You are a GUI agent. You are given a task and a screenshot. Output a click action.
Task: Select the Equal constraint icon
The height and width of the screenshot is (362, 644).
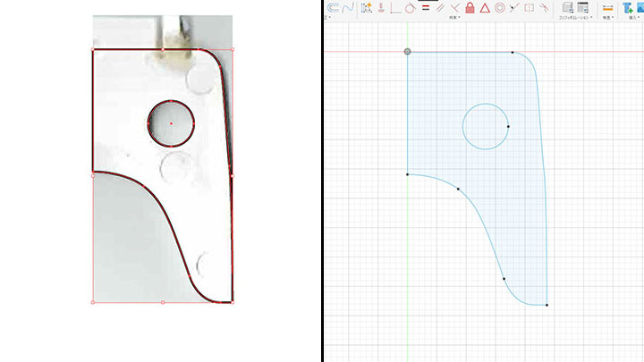426,7
